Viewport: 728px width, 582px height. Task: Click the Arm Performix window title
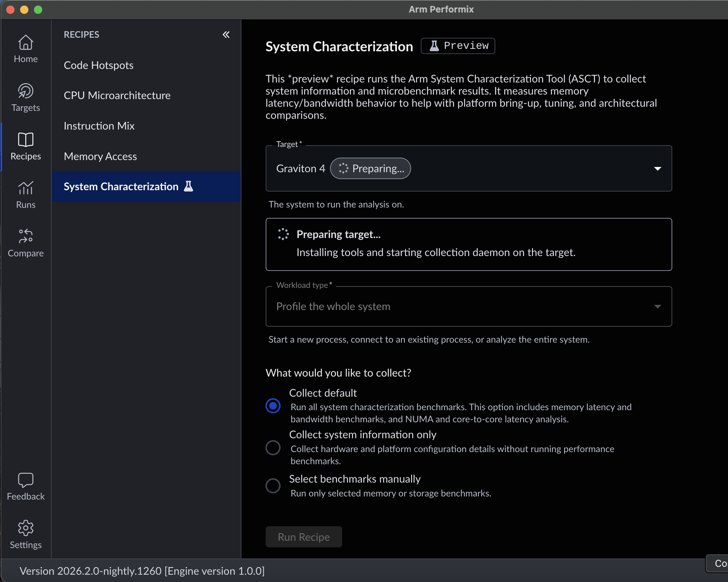click(441, 9)
